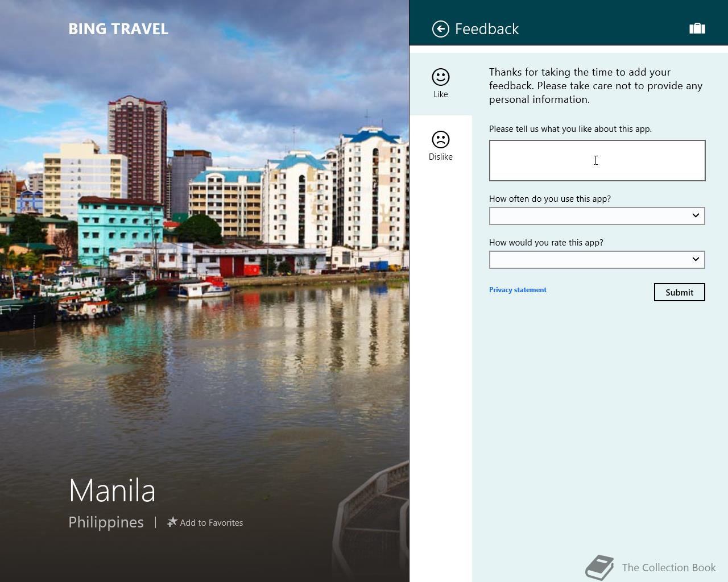Click the BING TRAVEL title
Image resolution: width=728 pixels, height=582 pixels.
[118, 29]
